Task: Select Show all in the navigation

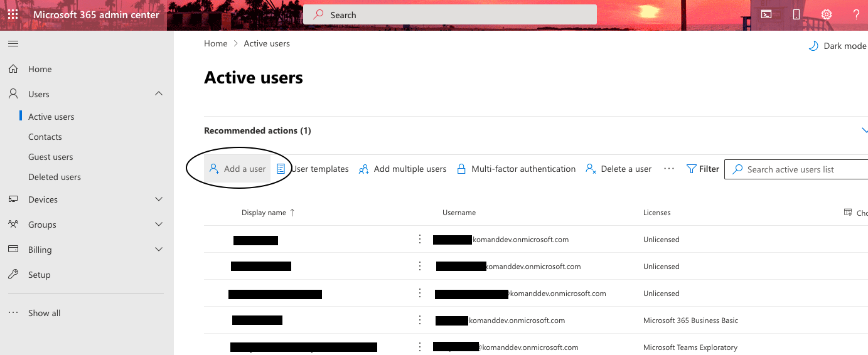Action: (x=45, y=313)
